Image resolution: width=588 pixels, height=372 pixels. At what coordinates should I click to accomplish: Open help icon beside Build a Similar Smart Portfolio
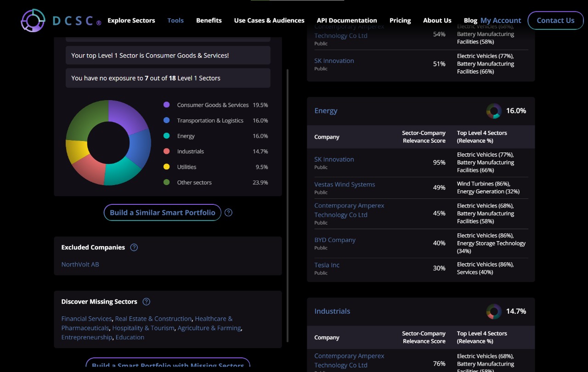click(228, 213)
